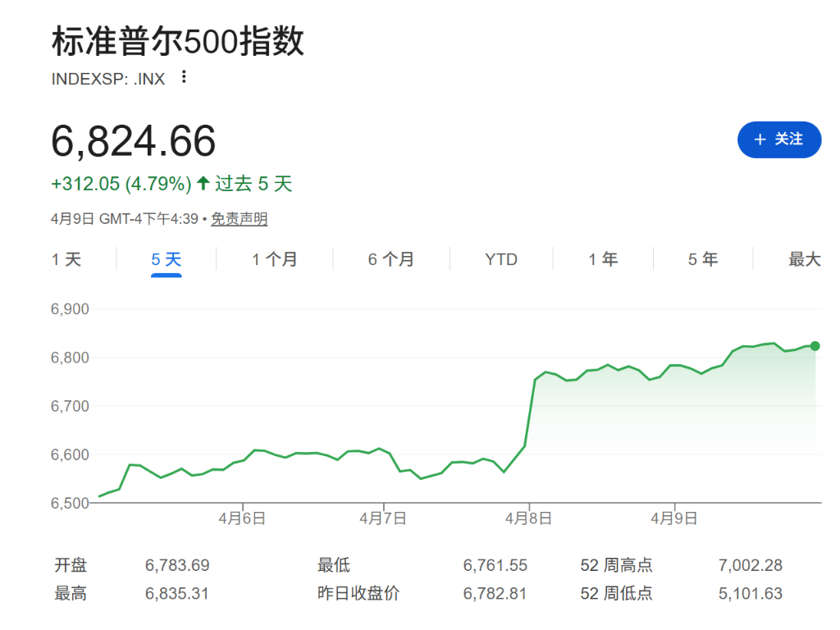Click the 关注 follow button

[778, 139]
